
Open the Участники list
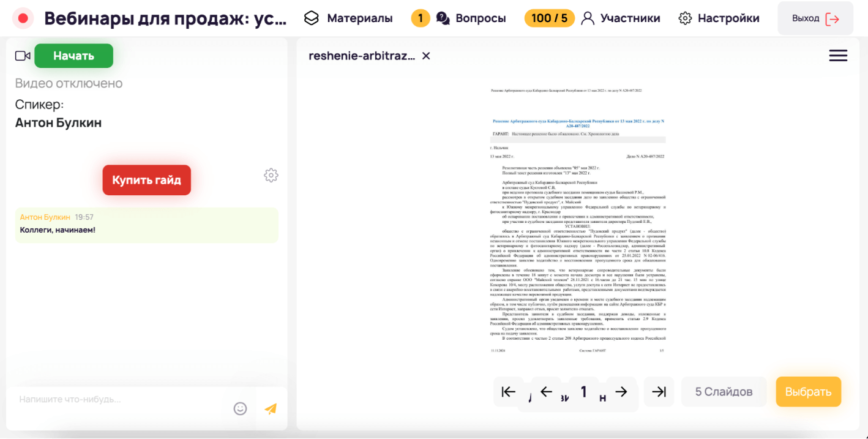point(620,18)
